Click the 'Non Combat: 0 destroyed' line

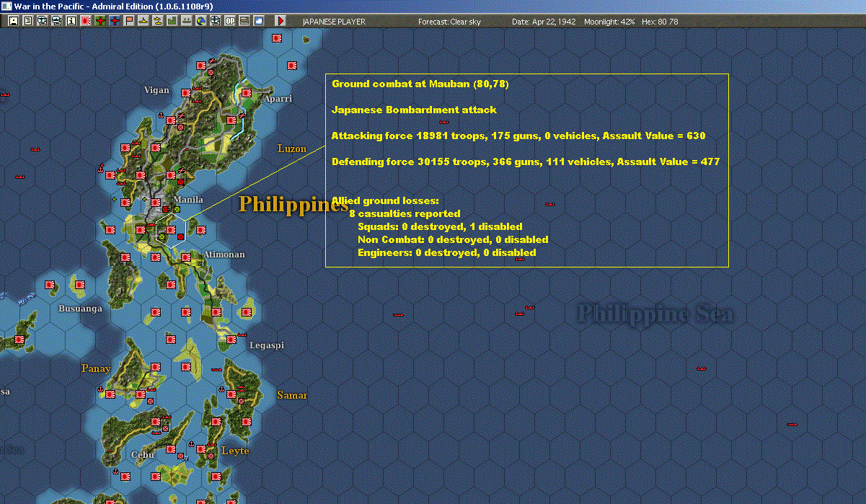(x=453, y=239)
